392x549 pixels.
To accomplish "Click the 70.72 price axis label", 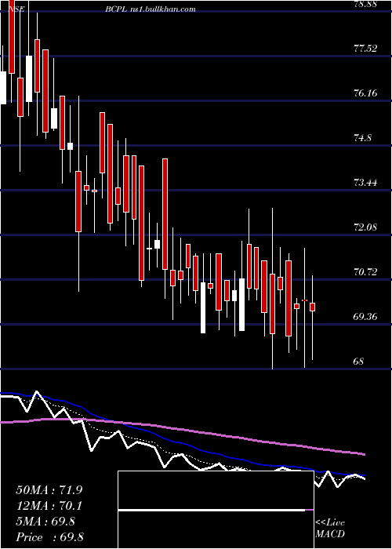I will (x=365, y=272).
